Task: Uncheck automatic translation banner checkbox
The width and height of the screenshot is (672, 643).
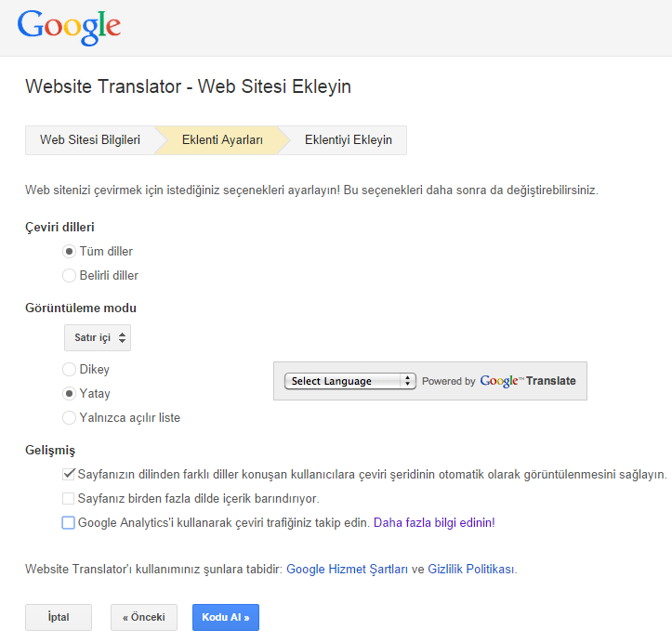Action: point(69,474)
